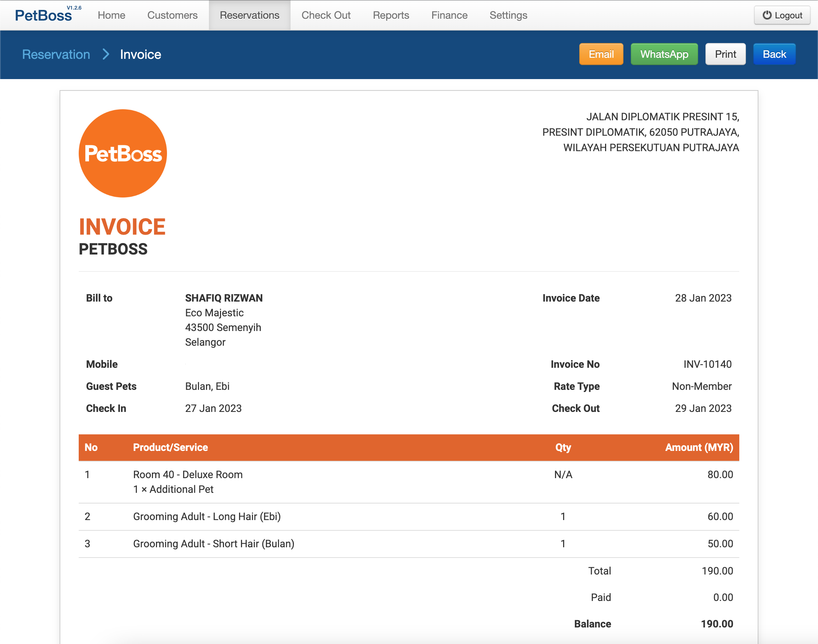Open the Customers menu
The width and height of the screenshot is (818, 644).
point(172,15)
